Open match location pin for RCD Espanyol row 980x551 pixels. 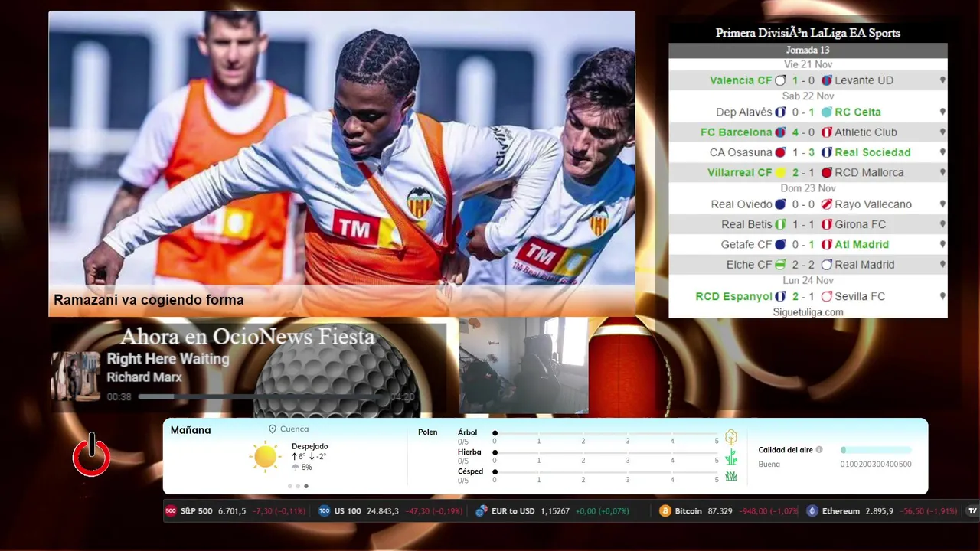coord(942,296)
